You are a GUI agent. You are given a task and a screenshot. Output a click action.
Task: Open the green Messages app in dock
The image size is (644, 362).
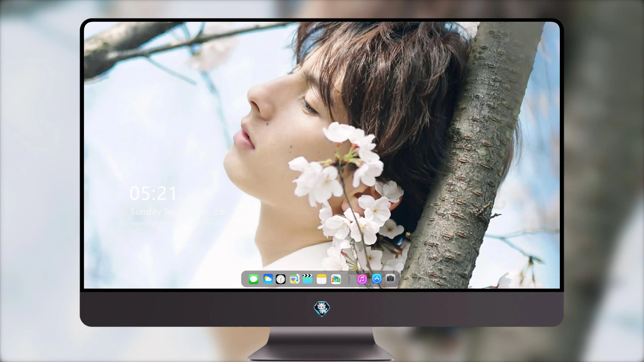pyautogui.click(x=254, y=279)
